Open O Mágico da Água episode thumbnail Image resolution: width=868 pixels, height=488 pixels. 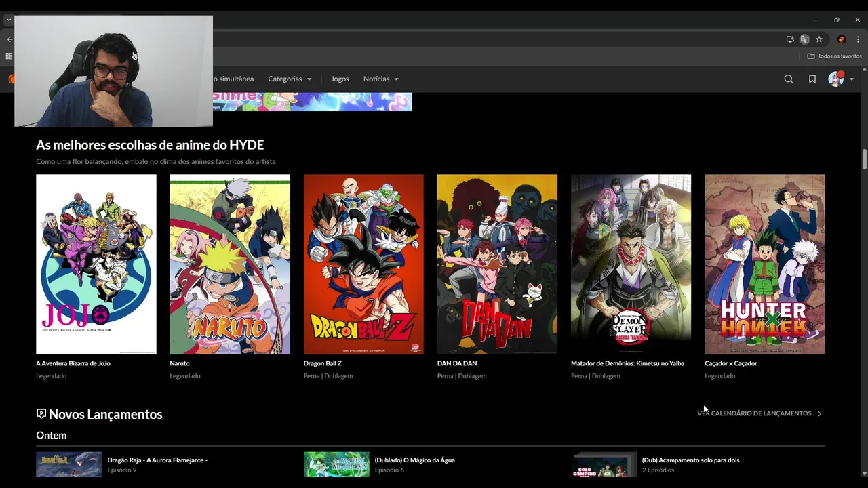336,464
